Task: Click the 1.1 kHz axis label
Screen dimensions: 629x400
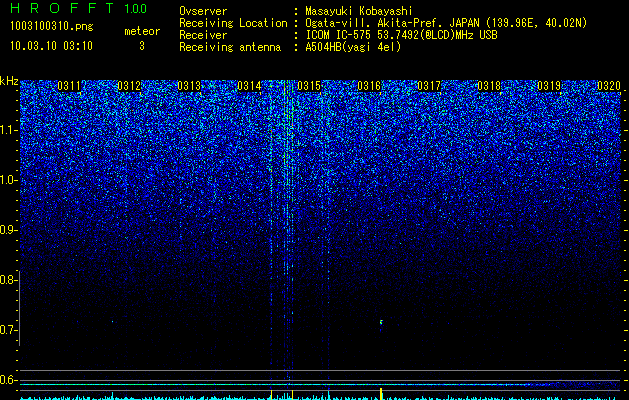Action: (x=8, y=130)
